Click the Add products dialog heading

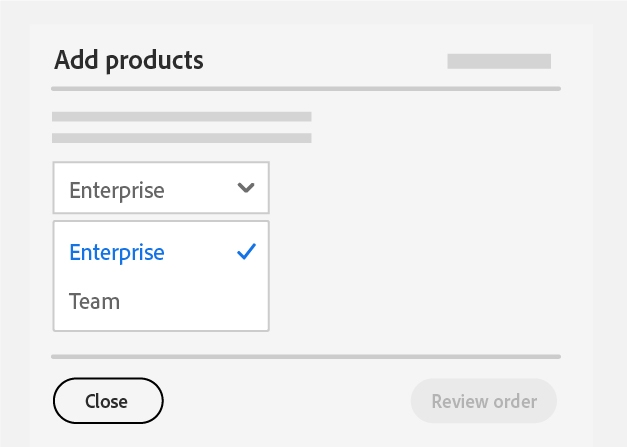(129, 60)
